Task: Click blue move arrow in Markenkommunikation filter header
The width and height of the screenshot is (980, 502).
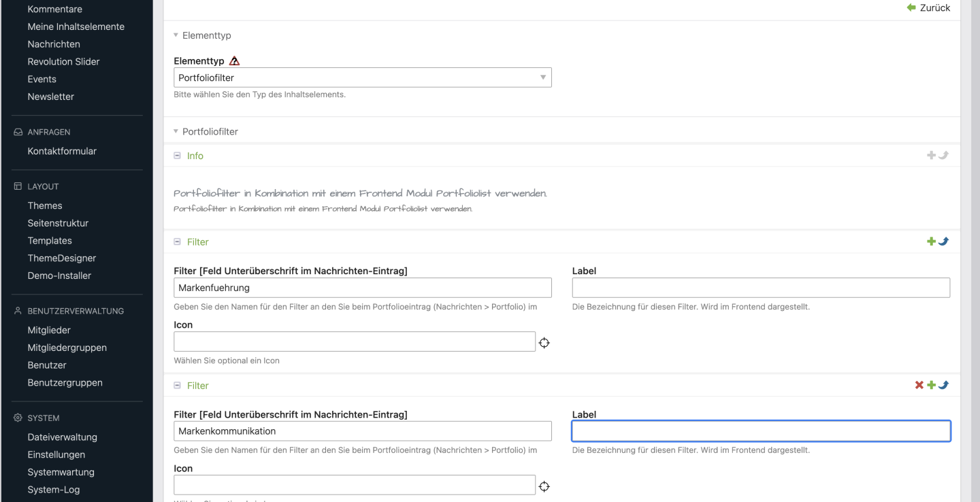Action: pos(943,385)
